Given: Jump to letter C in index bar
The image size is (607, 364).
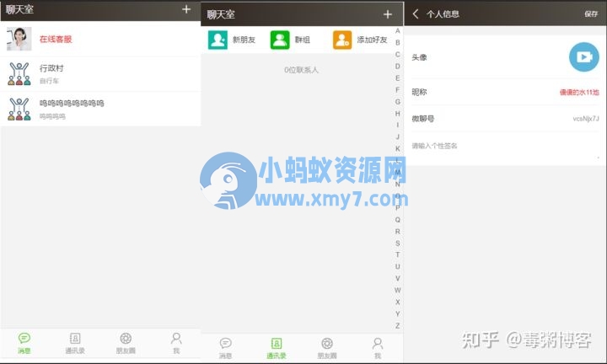Looking at the screenshot, I should coord(398,55).
